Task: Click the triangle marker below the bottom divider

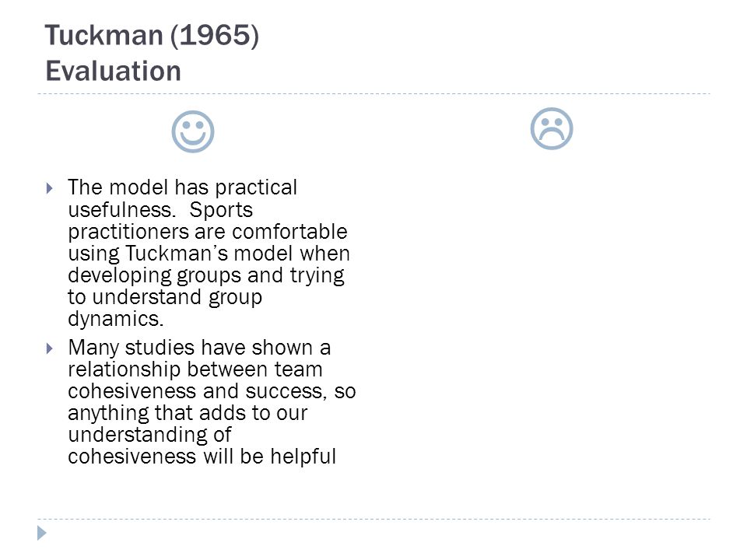Action: point(42,533)
